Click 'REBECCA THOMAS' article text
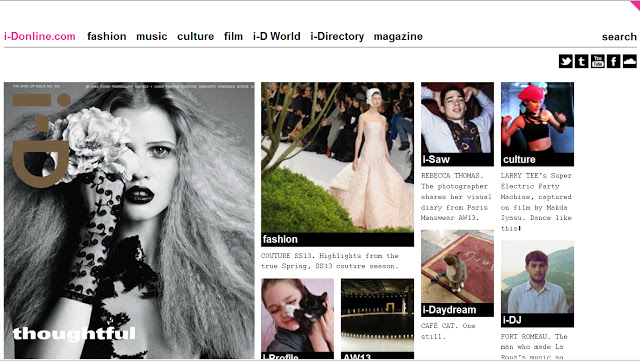 coord(456,196)
